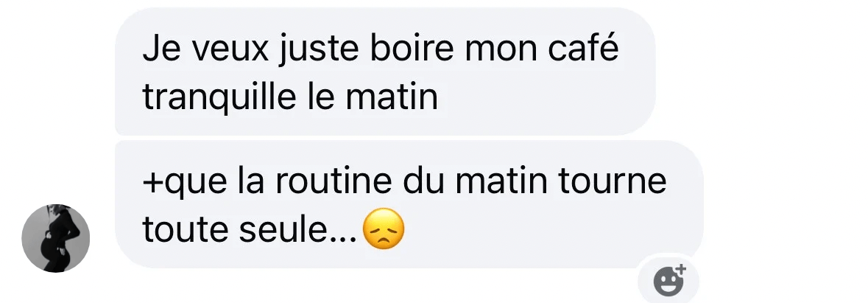Click the sad face emoji in message

point(384,229)
